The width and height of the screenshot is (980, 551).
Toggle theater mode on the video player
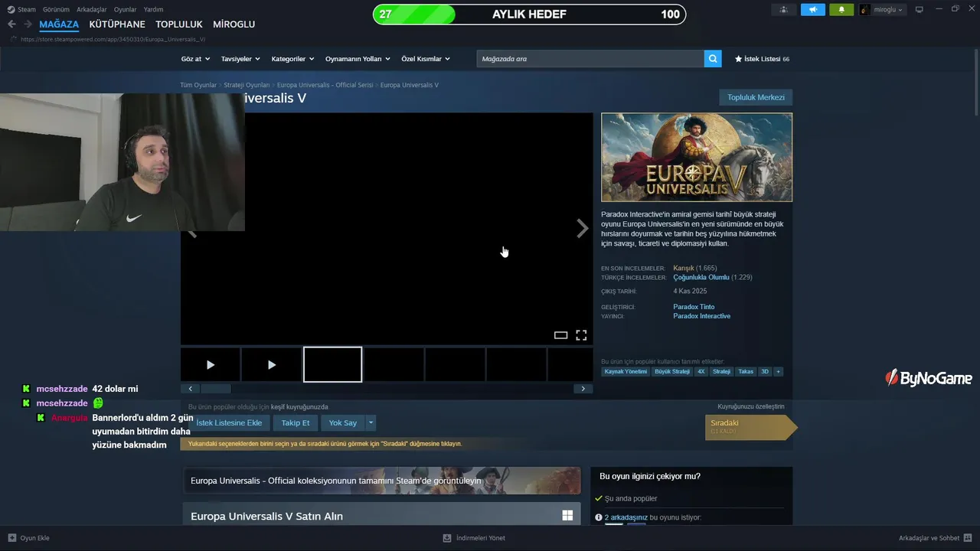(x=560, y=335)
